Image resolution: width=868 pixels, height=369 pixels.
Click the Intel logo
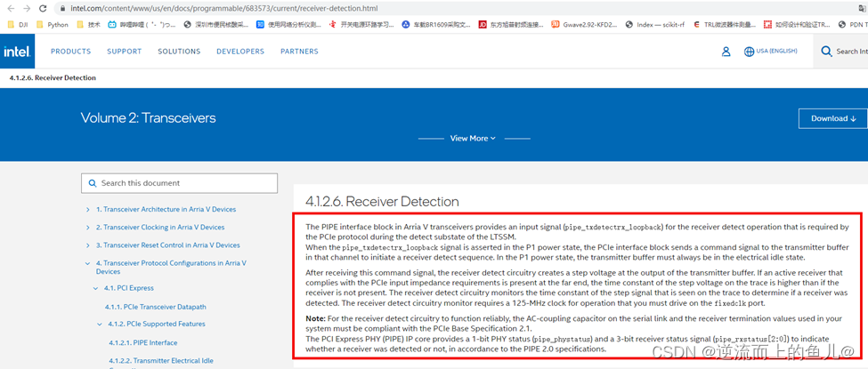coord(17,52)
